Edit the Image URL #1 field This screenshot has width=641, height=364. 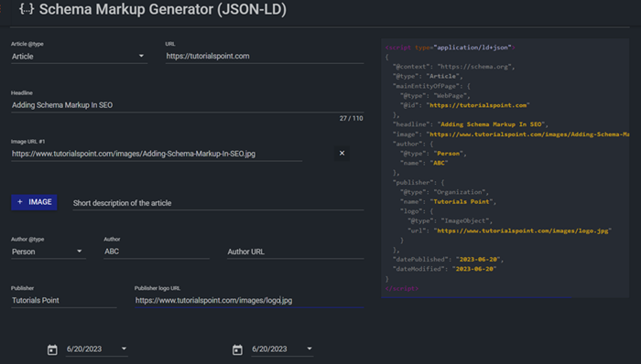[157, 154]
